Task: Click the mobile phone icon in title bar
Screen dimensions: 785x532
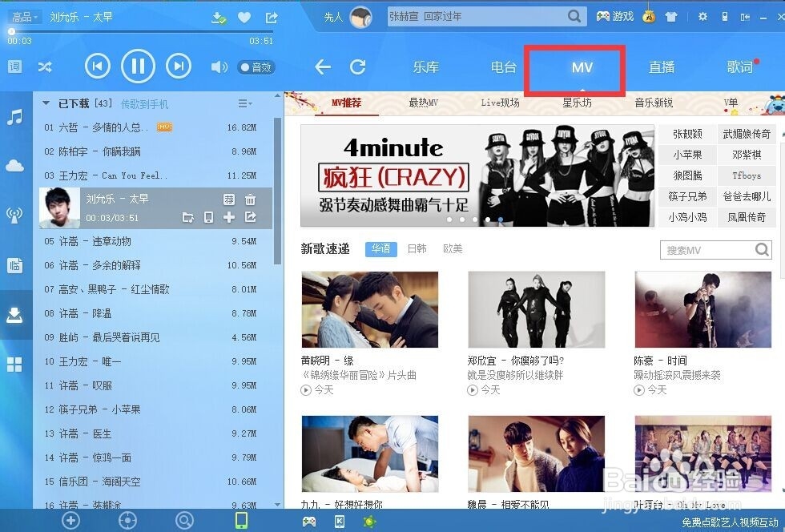Action: point(725,17)
